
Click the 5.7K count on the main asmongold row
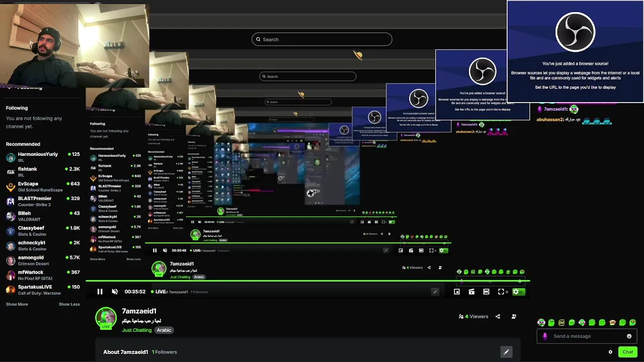[74, 257]
